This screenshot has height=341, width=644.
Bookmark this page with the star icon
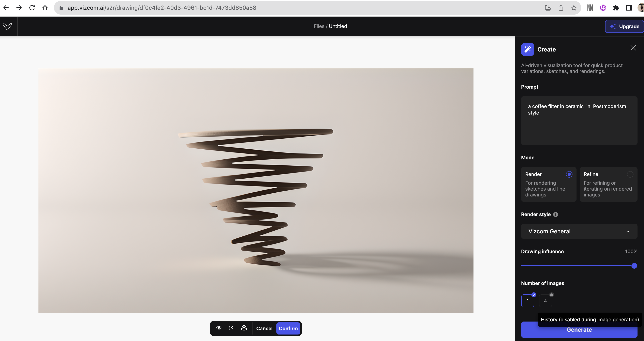click(x=574, y=8)
